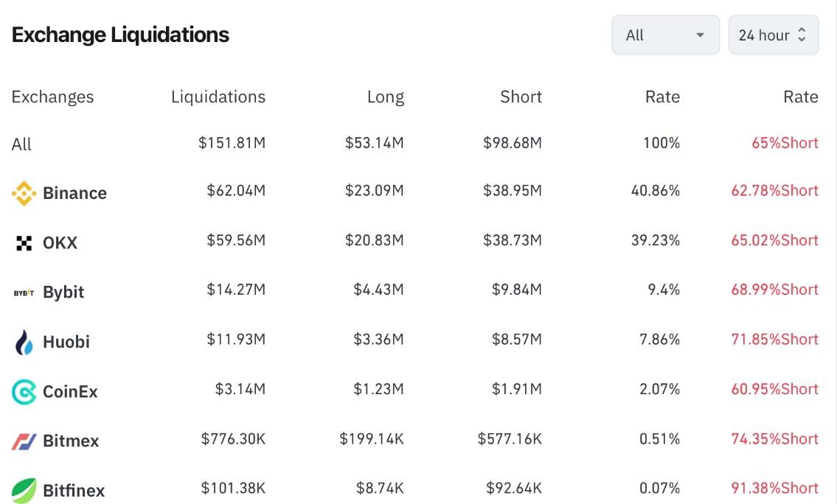Sort by the Short column header
Viewport: 837px width, 504px height.
(521, 97)
